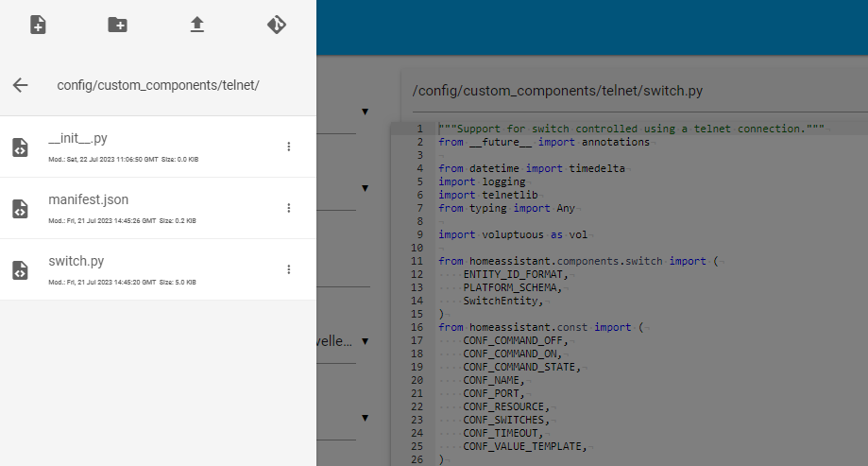Go back using the left arrow icon
Viewport: 868px width, 466px height.
tap(21, 85)
